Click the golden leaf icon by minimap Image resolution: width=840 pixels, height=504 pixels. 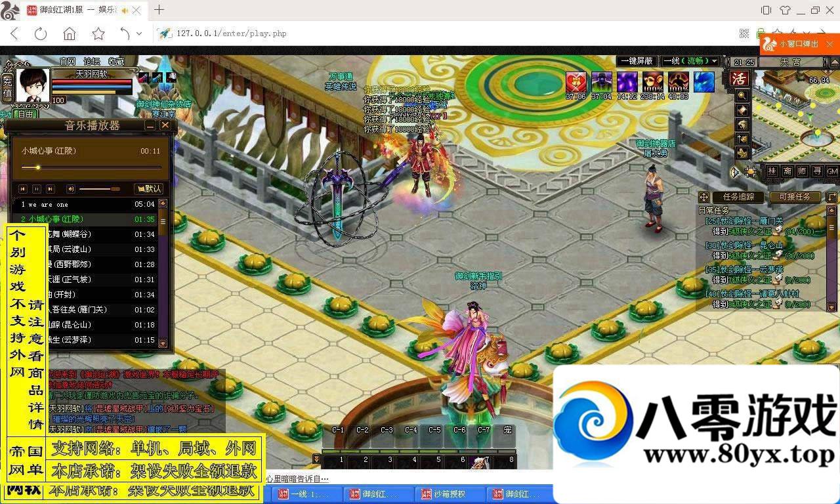point(742,153)
